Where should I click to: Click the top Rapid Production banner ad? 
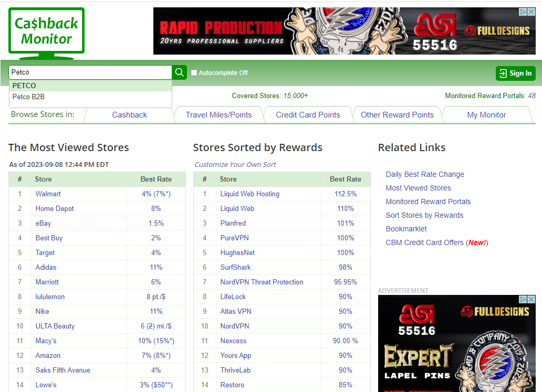336,31
